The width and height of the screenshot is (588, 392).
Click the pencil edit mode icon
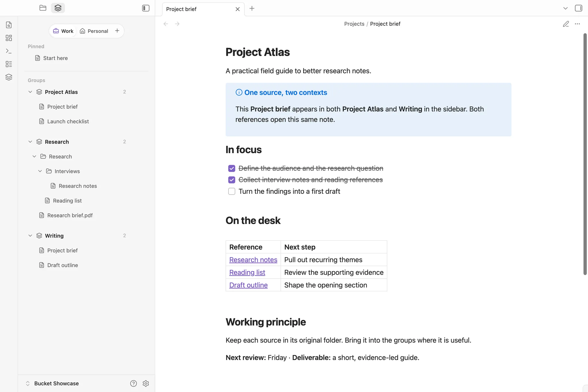566,24
